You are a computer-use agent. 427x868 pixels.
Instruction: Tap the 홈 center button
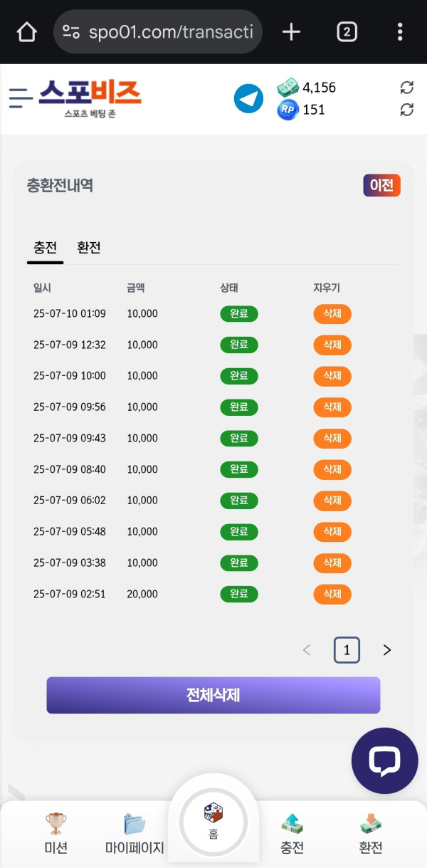tap(213, 820)
